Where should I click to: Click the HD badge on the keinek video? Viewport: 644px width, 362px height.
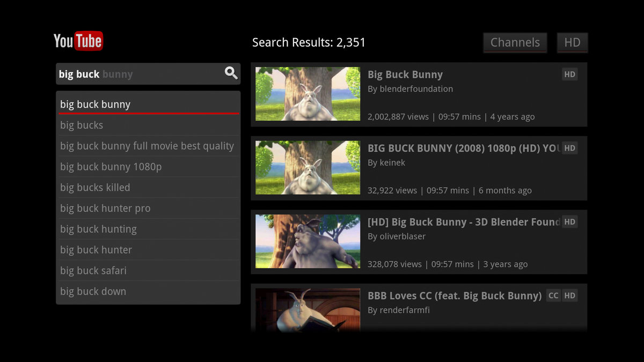tap(569, 148)
